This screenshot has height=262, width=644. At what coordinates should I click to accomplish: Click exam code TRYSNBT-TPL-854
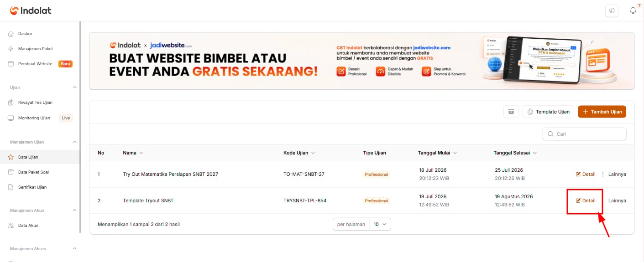pyautogui.click(x=305, y=200)
